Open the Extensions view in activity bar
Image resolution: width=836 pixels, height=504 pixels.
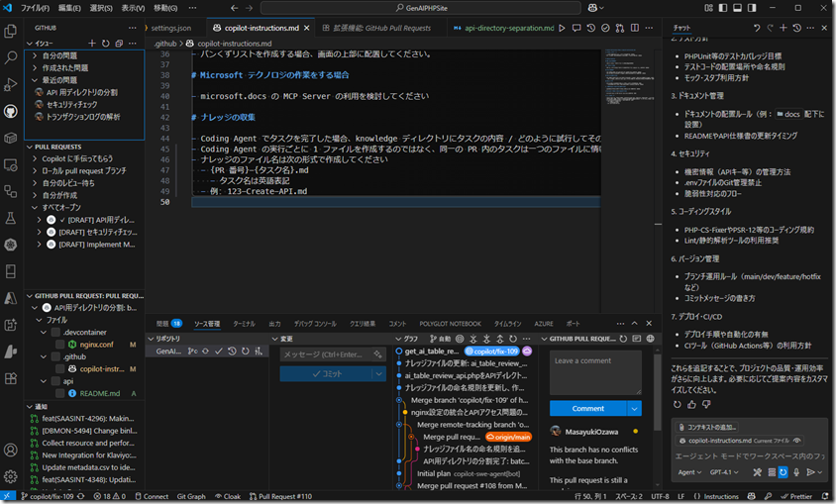[x=10, y=378]
